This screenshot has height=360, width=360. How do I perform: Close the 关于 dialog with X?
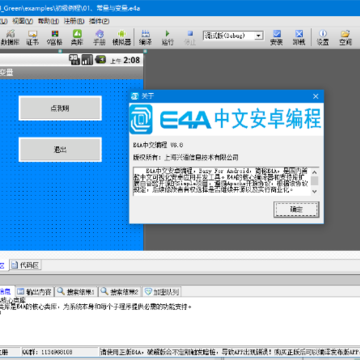[316, 96]
